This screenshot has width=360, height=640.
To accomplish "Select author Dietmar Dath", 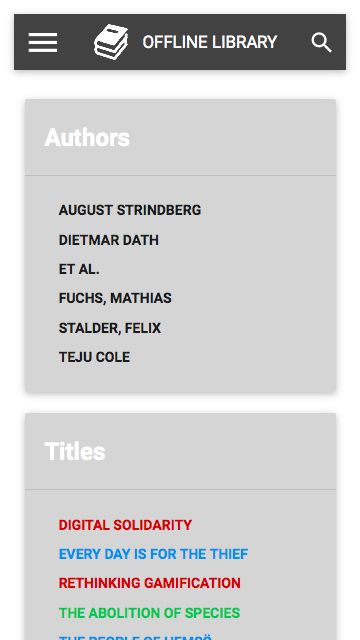I will tap(109, 240).
